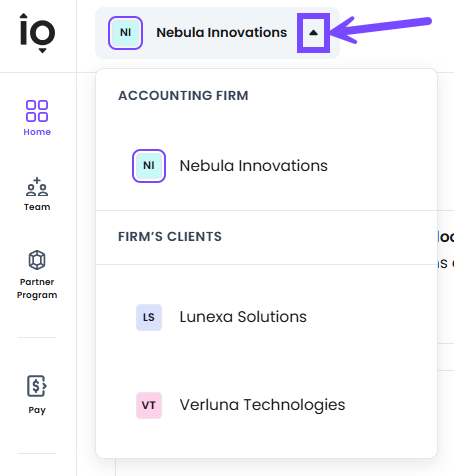Screen dimensions: 454x476
Task: Select Nebula Innovations under Accounting Firm
Action: point(266,166)
